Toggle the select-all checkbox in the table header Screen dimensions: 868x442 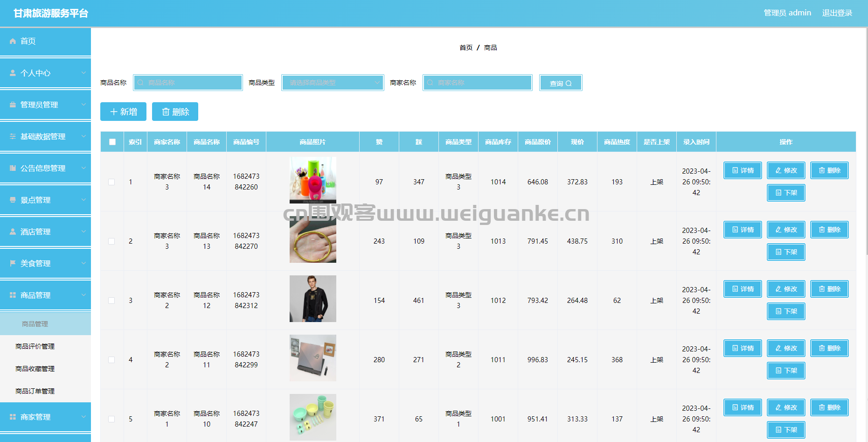click(x=112, y=142)
